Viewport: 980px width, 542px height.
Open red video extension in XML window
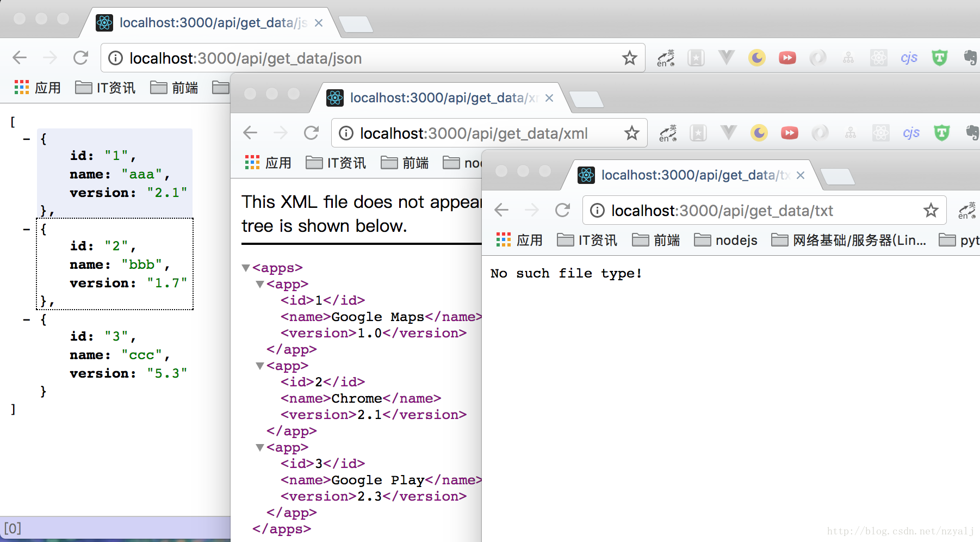789,133
